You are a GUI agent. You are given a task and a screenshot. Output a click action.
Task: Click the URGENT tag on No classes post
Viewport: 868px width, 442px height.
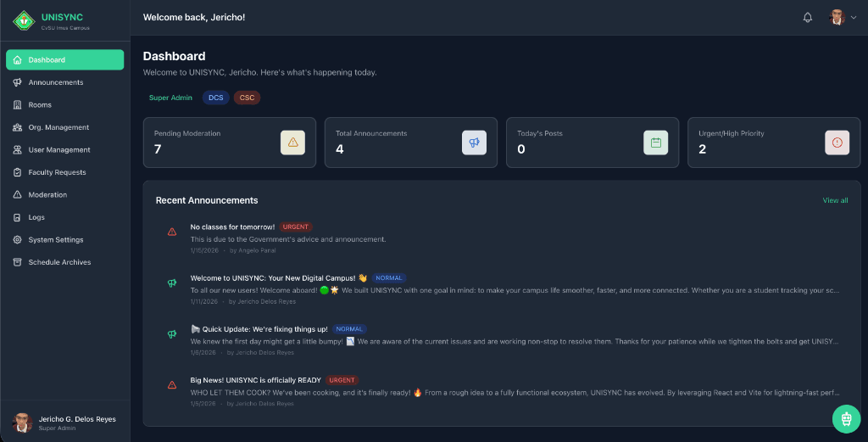tap(296, 227)
